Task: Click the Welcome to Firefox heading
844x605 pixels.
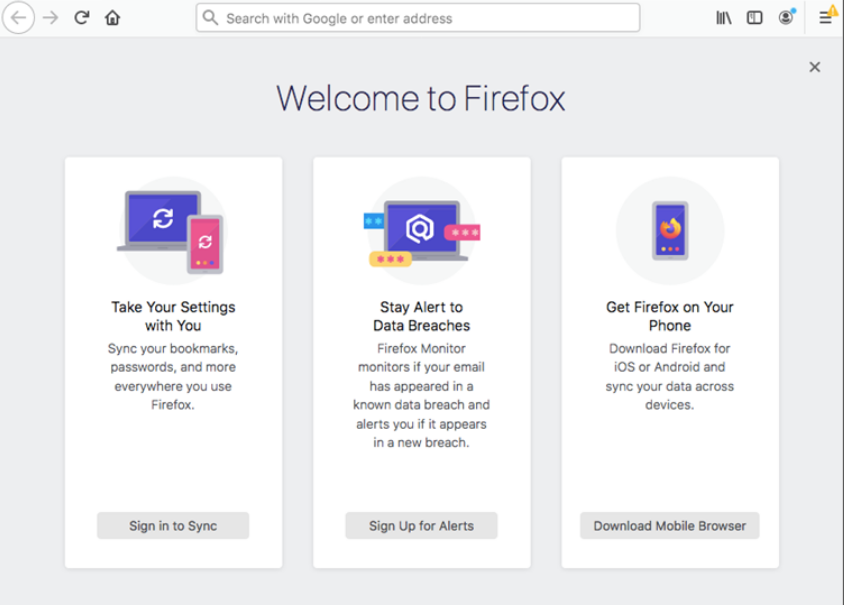Action: pos(421,99)
